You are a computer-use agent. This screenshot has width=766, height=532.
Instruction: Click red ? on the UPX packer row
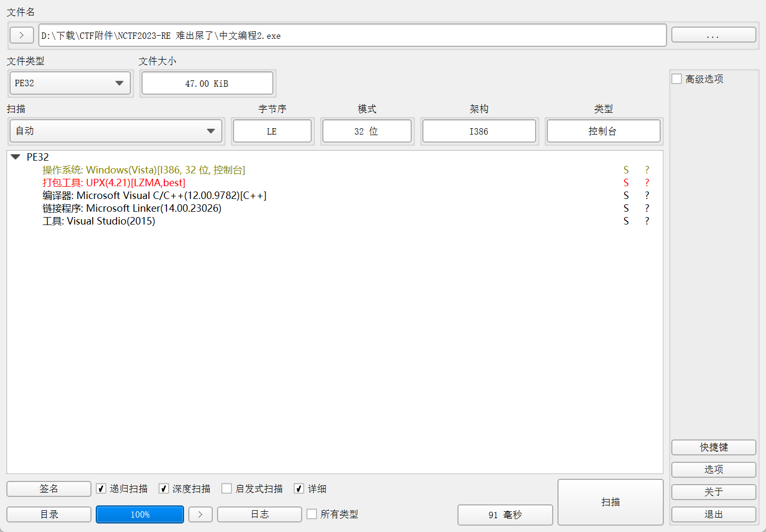click(x=647, y=182)
